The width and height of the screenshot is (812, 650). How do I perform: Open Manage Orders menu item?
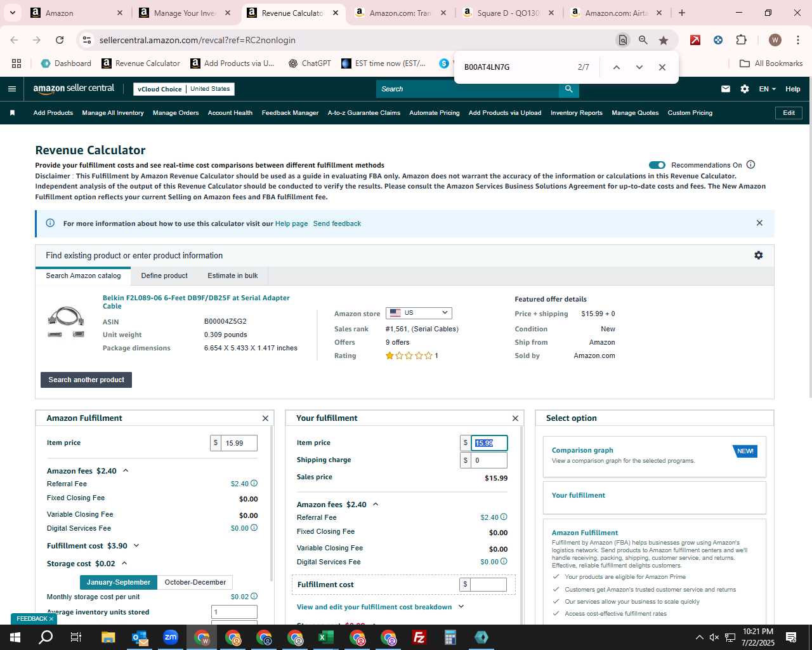click(176, 113)
